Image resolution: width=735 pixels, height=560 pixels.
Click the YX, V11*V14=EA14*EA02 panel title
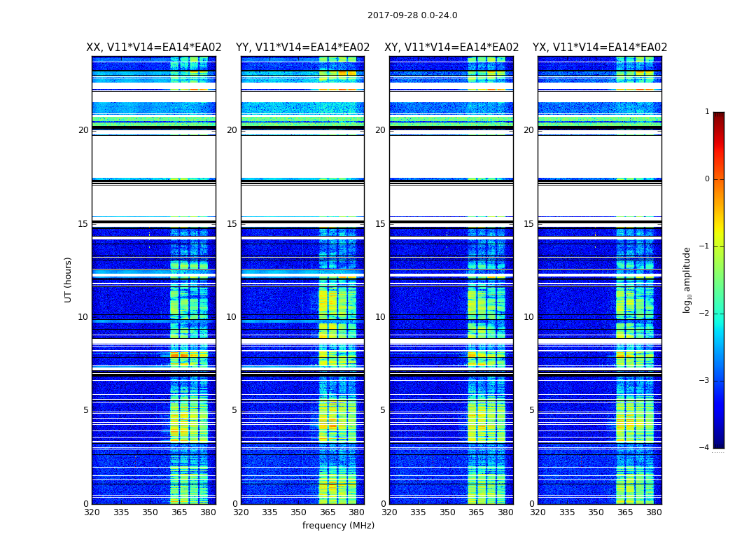tap(600, 48)
